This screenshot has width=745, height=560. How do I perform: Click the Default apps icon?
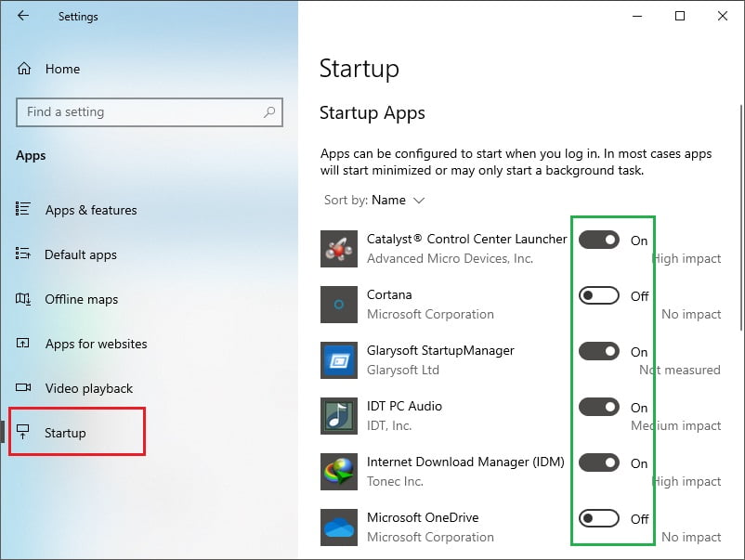click(23, 254)
